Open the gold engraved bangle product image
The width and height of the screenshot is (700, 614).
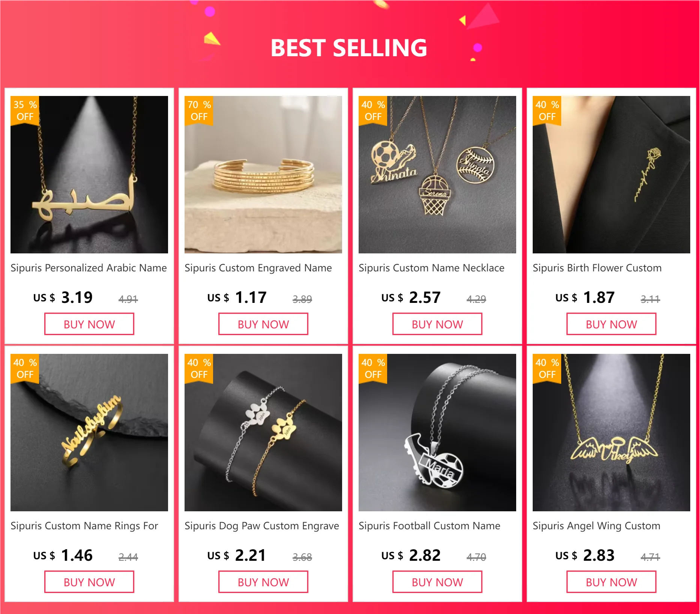(x=263, y=174)
